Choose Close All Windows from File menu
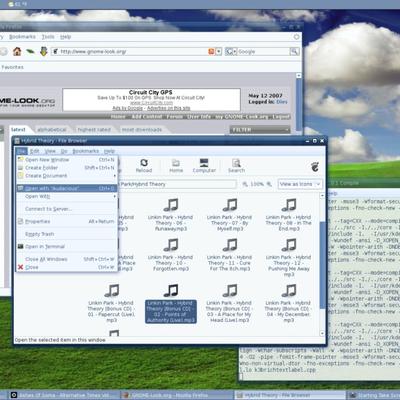 pyautogui.click(x=67, y=259)
